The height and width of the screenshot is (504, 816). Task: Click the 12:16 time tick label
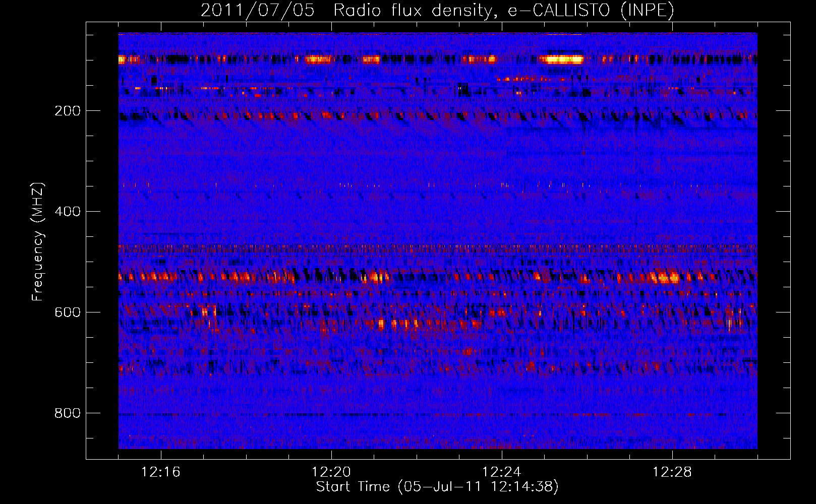[161, 472]
